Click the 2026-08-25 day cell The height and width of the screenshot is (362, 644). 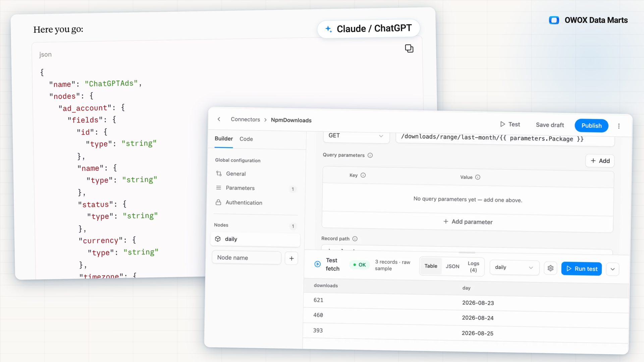coord(477,333)
